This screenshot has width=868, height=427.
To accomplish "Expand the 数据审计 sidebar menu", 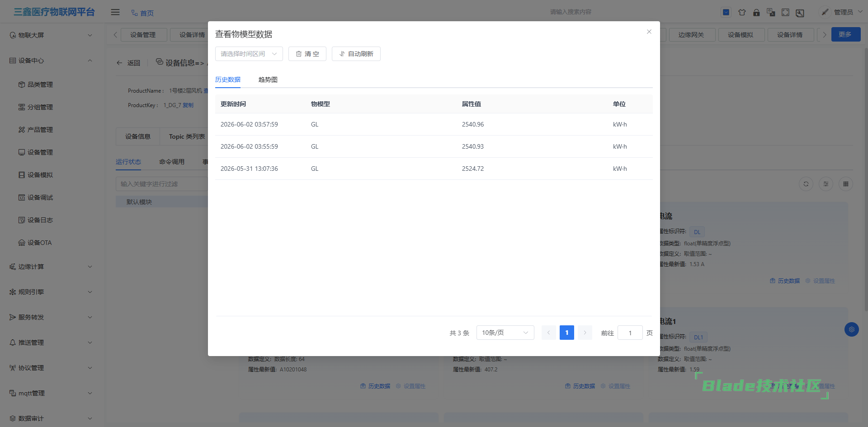I will [x=51, y=418].
